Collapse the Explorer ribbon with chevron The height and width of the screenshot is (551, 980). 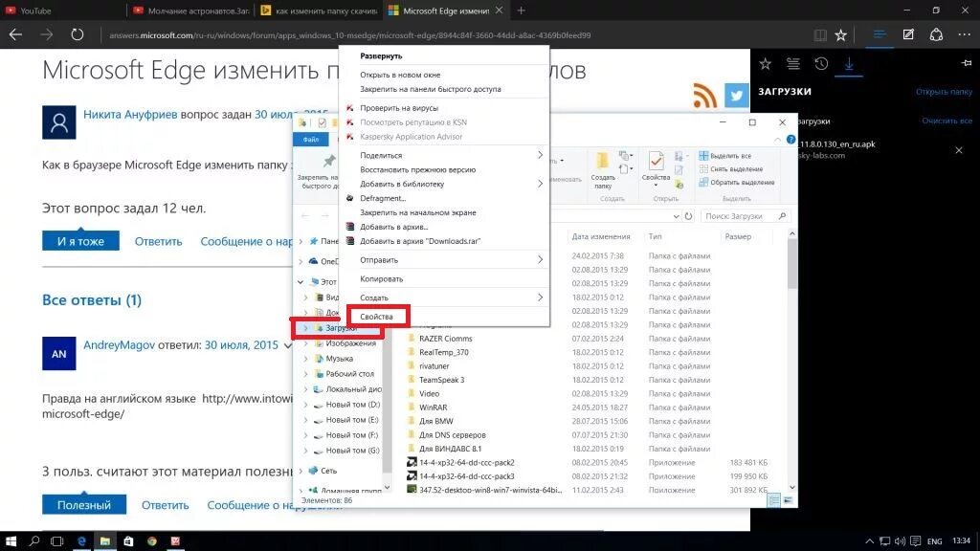point(777,140)
